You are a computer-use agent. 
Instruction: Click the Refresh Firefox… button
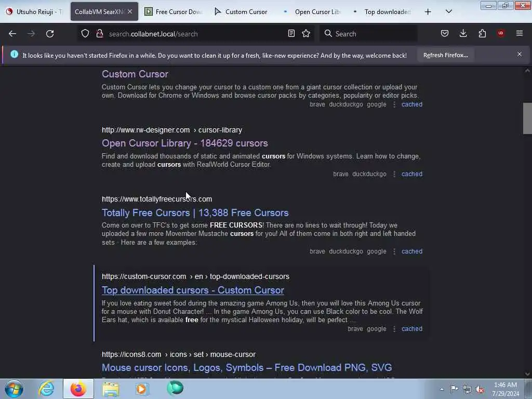[445, 55]
